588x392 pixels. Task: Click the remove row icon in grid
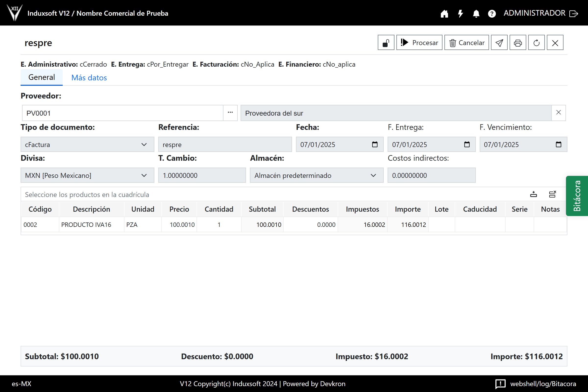(x=552, y=194)
